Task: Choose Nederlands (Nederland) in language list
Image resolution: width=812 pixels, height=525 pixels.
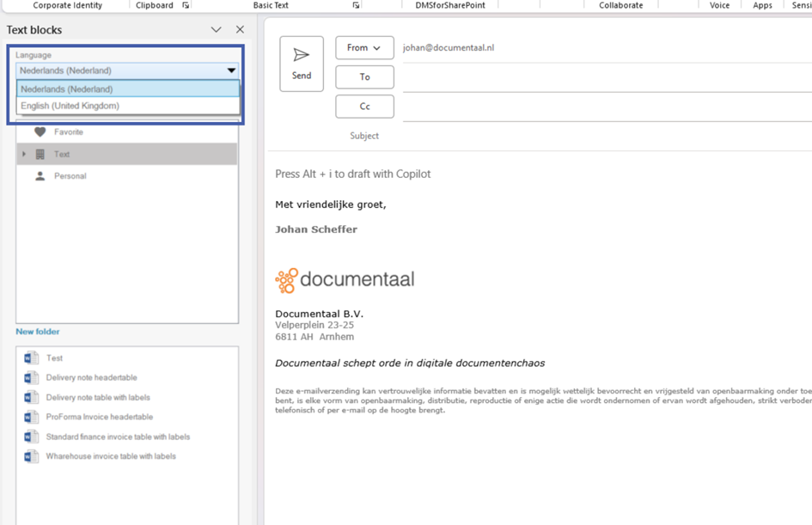Action: [x=128, y=89]
